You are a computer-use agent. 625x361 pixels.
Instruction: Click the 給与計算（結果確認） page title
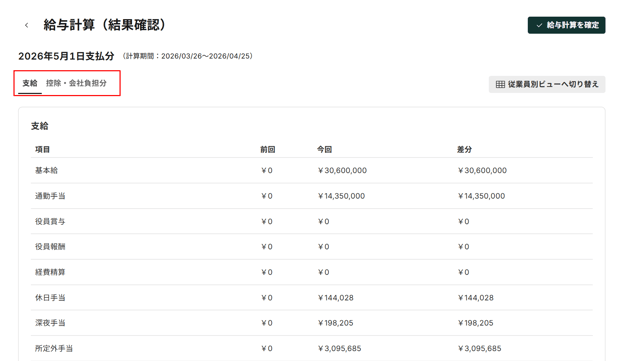pyautogui.click(x=104, y=25)
